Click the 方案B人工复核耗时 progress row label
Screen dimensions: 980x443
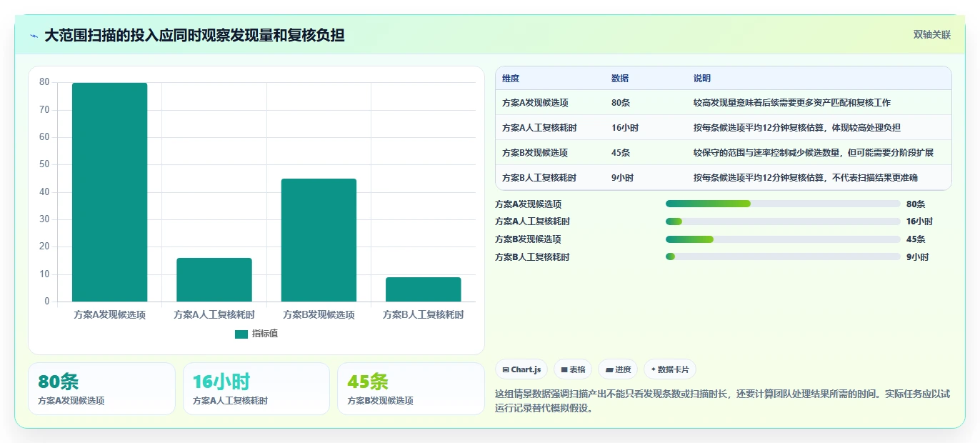coord(532,257)
